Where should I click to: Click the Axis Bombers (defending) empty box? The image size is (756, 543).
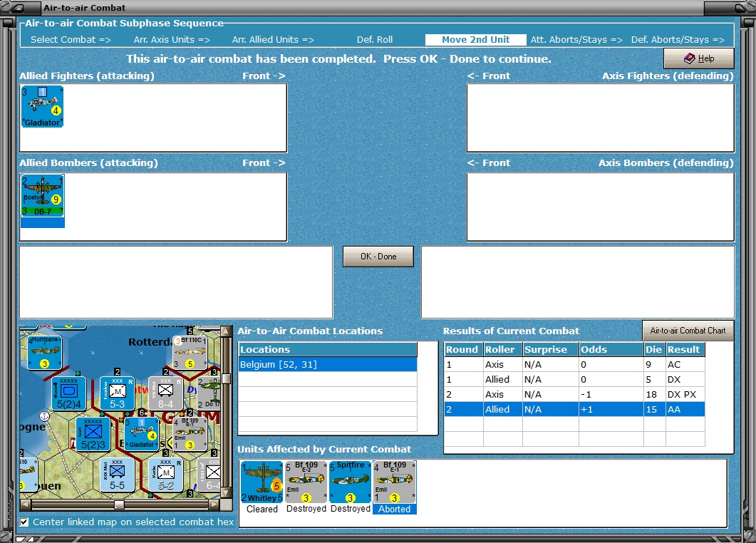[x=600, y=207]
